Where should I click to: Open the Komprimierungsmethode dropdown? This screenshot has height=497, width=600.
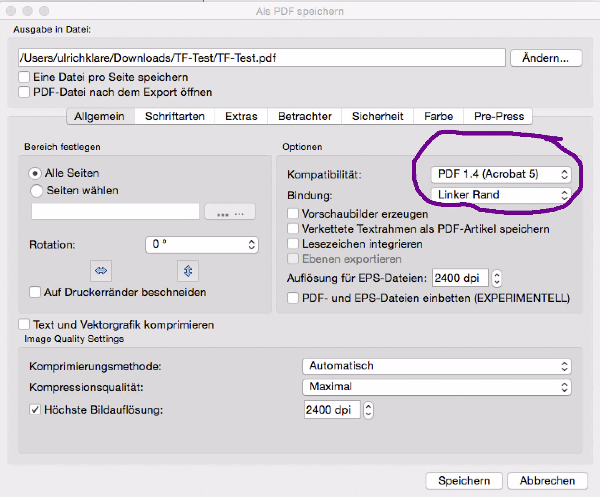437,365
